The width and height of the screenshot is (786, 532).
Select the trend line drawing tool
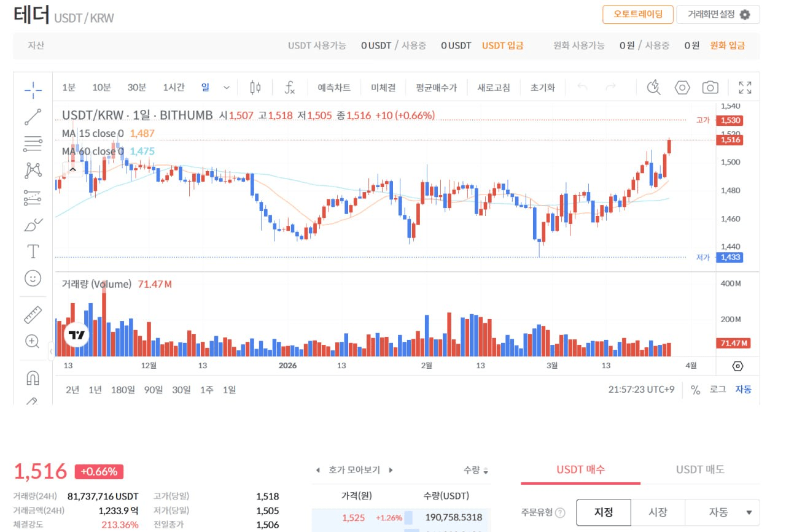point(33,117)
